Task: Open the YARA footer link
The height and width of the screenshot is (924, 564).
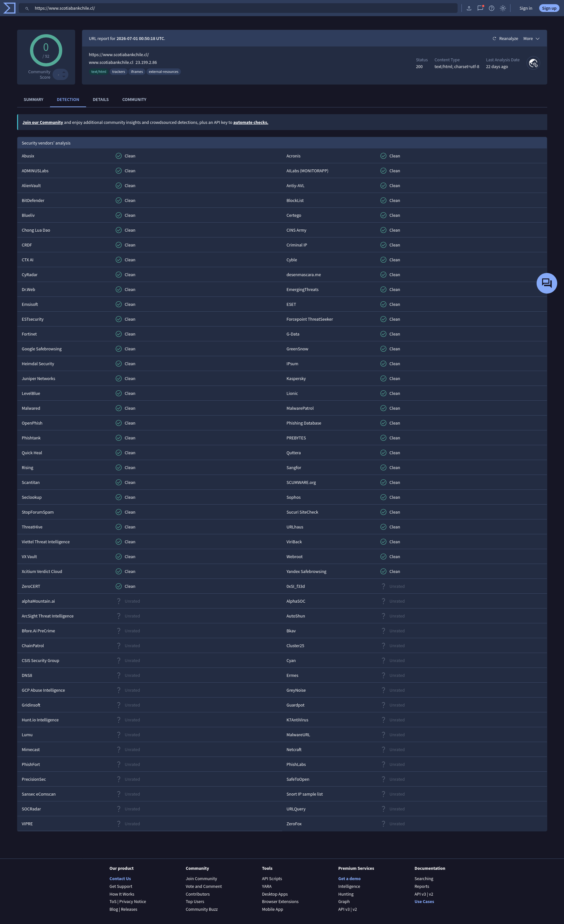Action: click(x=266, y=886)
